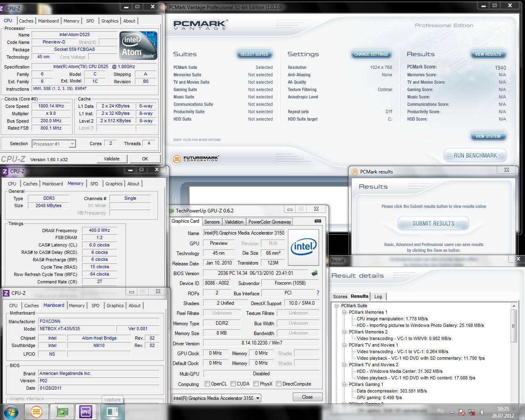
Task: Click the GPU-Z camera screenshot icon
Action: point(318,221)
